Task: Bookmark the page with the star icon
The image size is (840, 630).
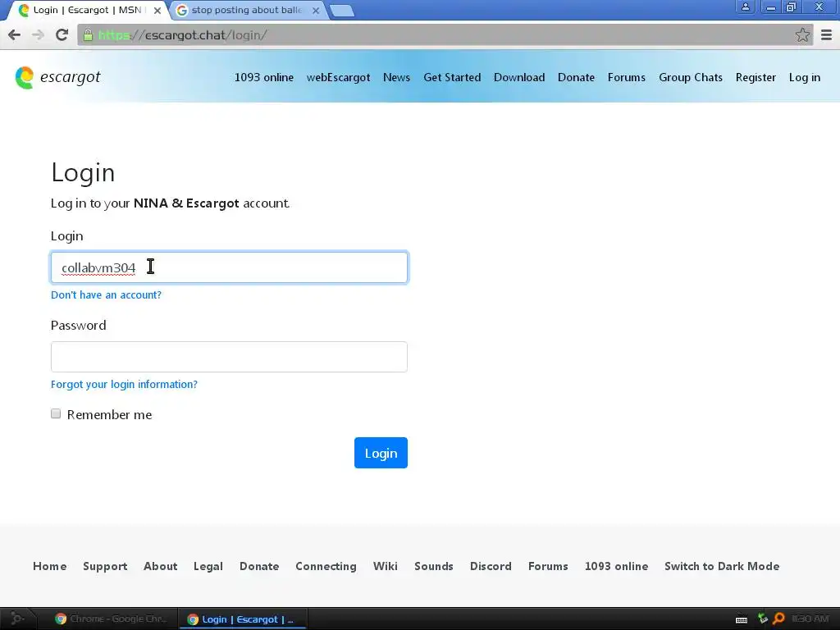Action: (802, 34)
